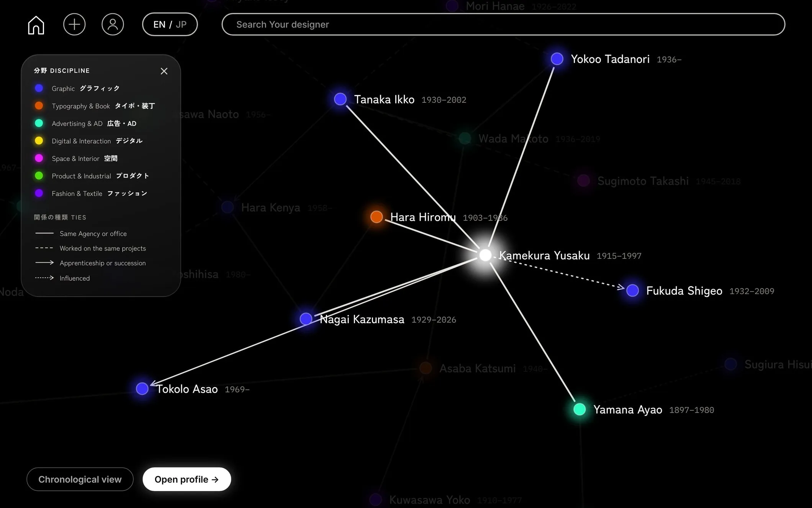812x508 pixels.
Task: Select the Yamana Ayao teal node
Action: pyautogui.click(x=580, y=409)
